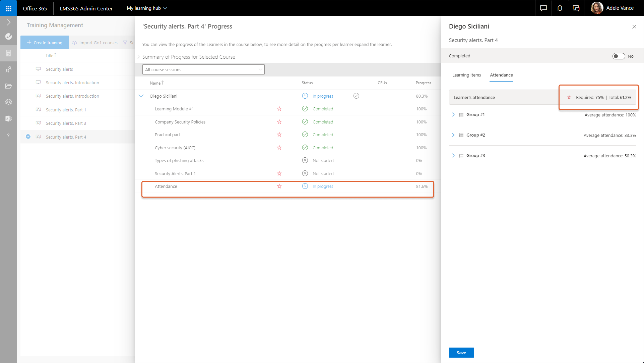Toggle the Completed switch for Diego Siciliani
This screenshot has width=644, height=363.
[x=618, y=56]
